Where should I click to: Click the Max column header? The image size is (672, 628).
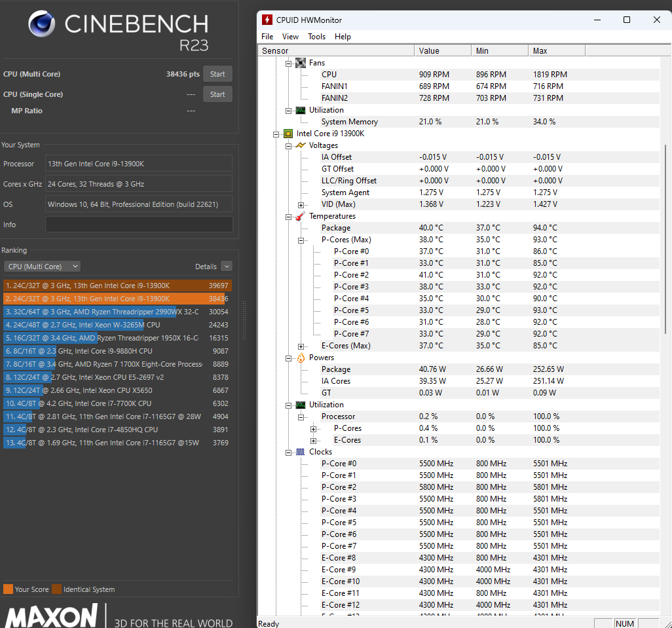(557, 50)
